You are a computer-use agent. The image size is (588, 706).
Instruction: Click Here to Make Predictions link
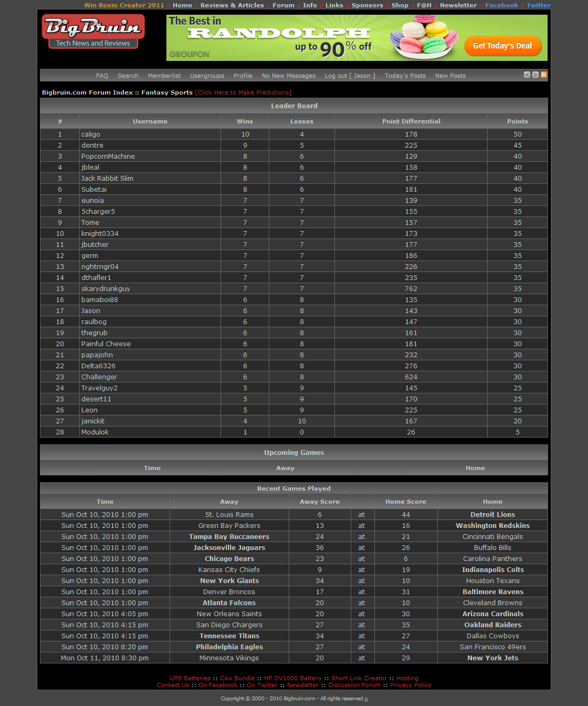pyautogui.click(x=243, y=92)
